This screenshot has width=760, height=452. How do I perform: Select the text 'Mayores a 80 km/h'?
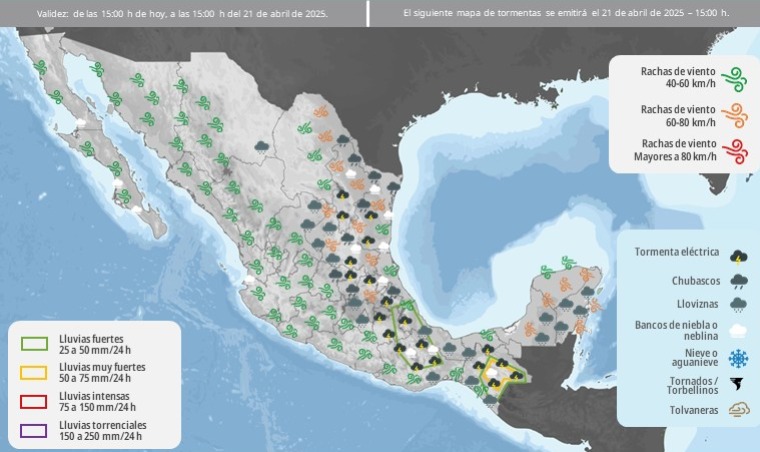click(x=675, y=156)
